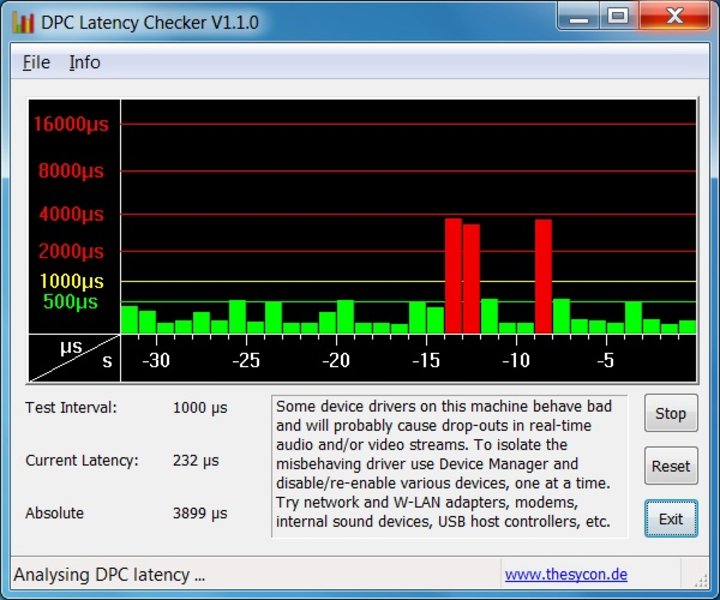Image resolution: width=720 pixels, height=600 pixels.
Task: Open the Info menu
Action: [x=84, y=62]
